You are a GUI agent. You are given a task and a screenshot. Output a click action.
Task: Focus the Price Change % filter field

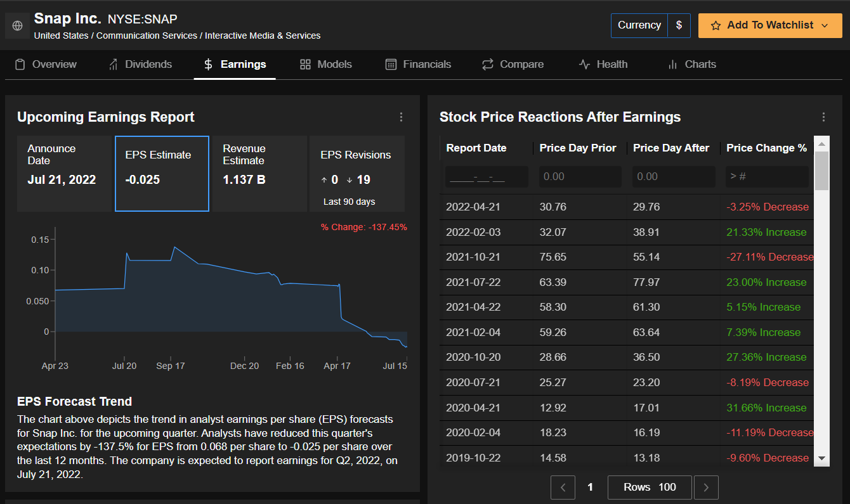[768, 176]
